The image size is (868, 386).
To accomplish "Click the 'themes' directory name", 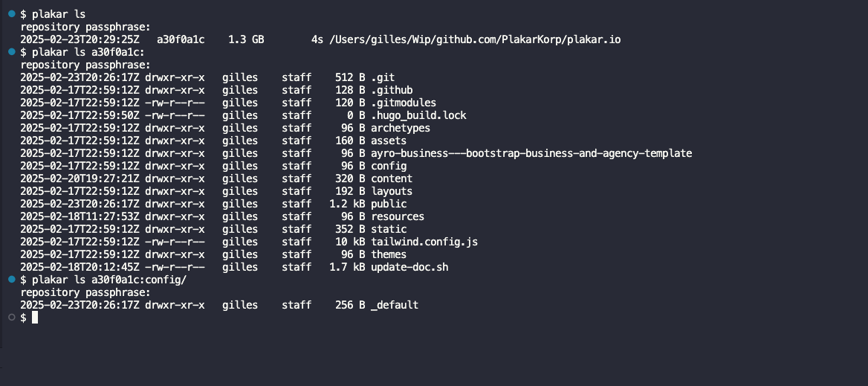I will tap(389, 254).
